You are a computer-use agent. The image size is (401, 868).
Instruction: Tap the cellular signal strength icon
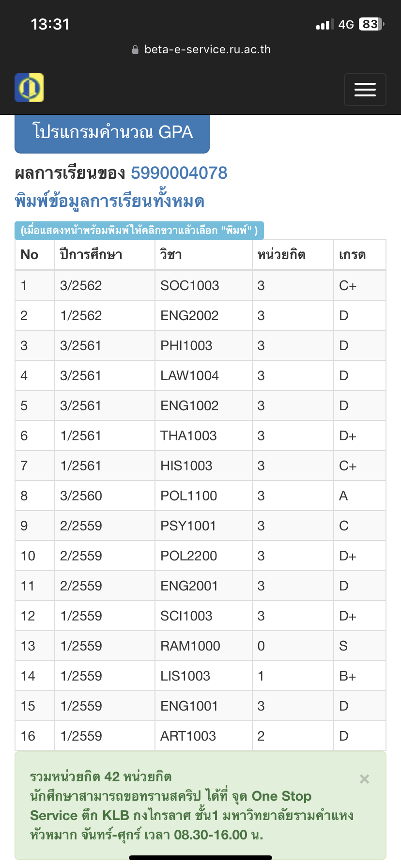tap(325, 24)
